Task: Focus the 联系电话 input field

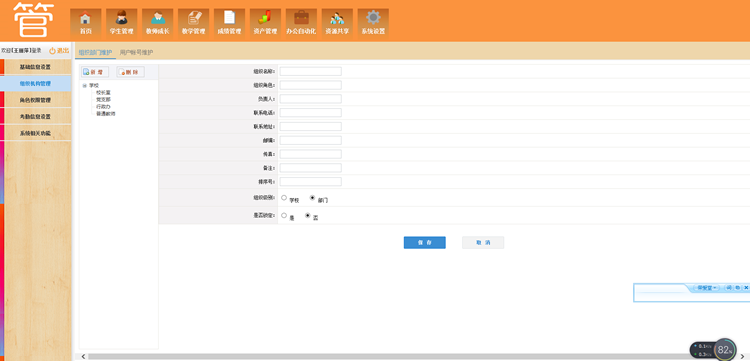Action: coord(310,113)
